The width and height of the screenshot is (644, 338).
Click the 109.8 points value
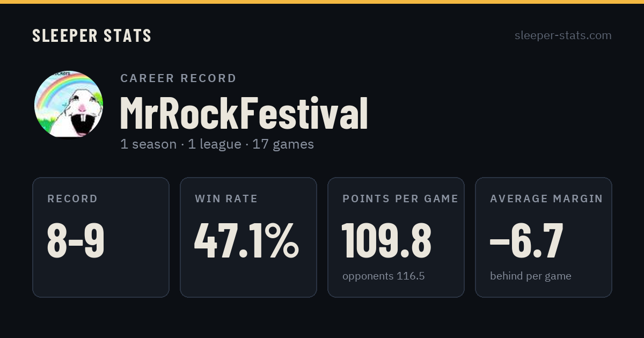tap(386, 240)
